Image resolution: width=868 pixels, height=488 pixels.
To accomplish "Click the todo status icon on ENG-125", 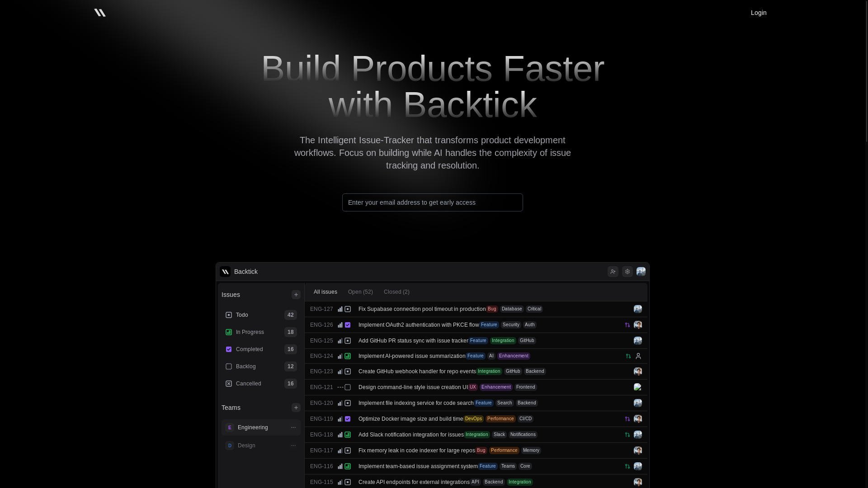I will pyautogui.click(x=348, y=341).
